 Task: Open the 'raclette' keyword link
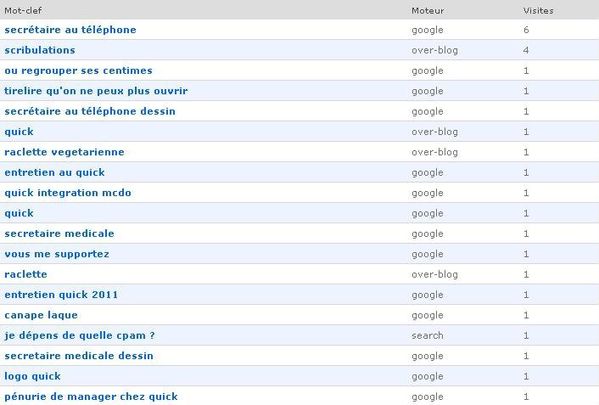point(26,274)
